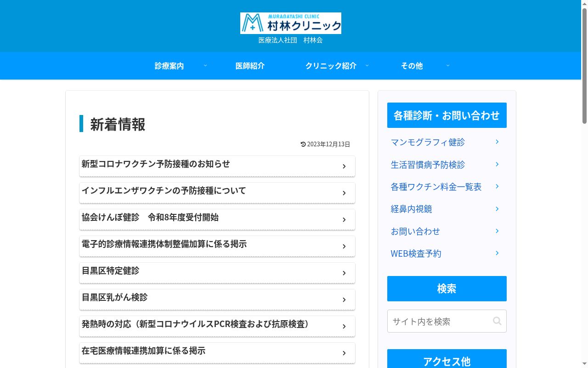Click the 目黒区特定健診 title
The height and width of the screenshot is (368, 588).
(110, 270)
